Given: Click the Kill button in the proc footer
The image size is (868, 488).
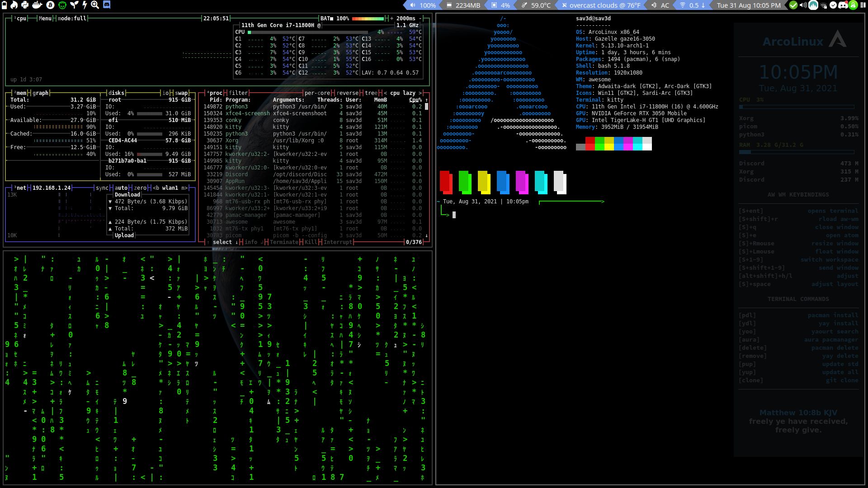Looking at the screenshot, I should point(310,242).
